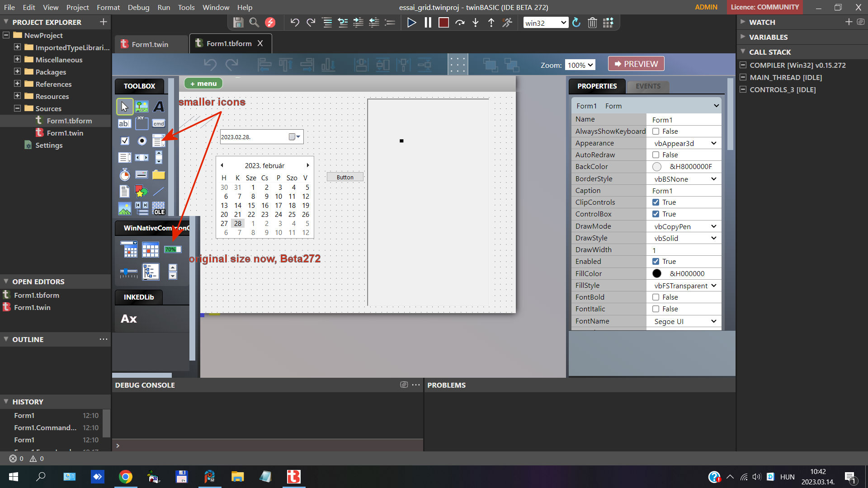868x488 pixels.
Task: Pick the Slider control in WinNativeCommonCtls
Action: point(129,272)
